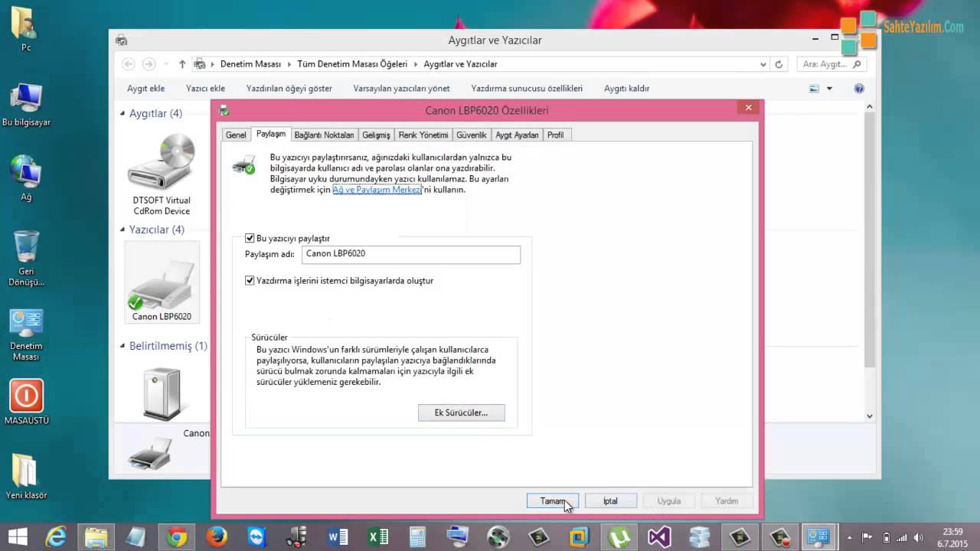Open address bar history dropdown
This screenshot has width=980, height=551.
(x=763, y=64)
